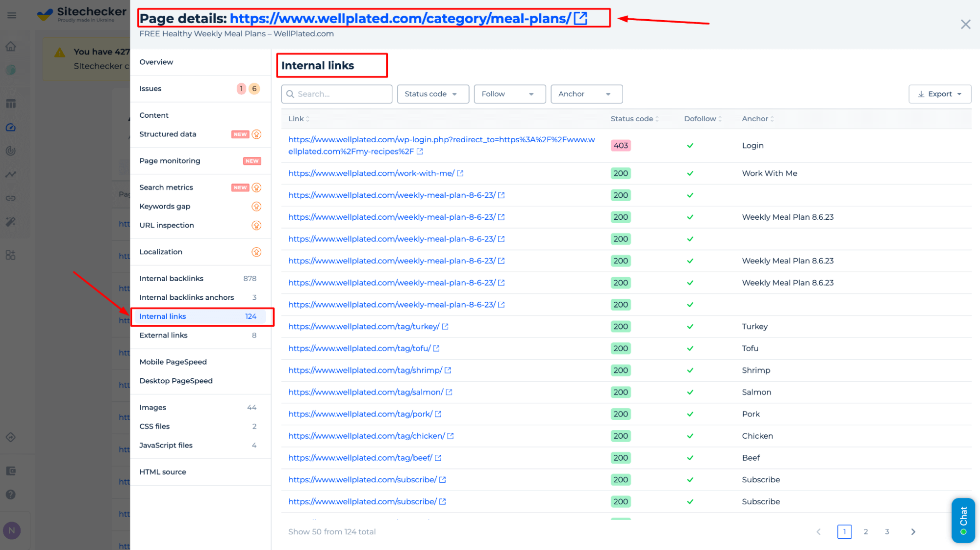Screen dimensions: 980x550
Task: Open the tag/salmon link
Action: 366,392
